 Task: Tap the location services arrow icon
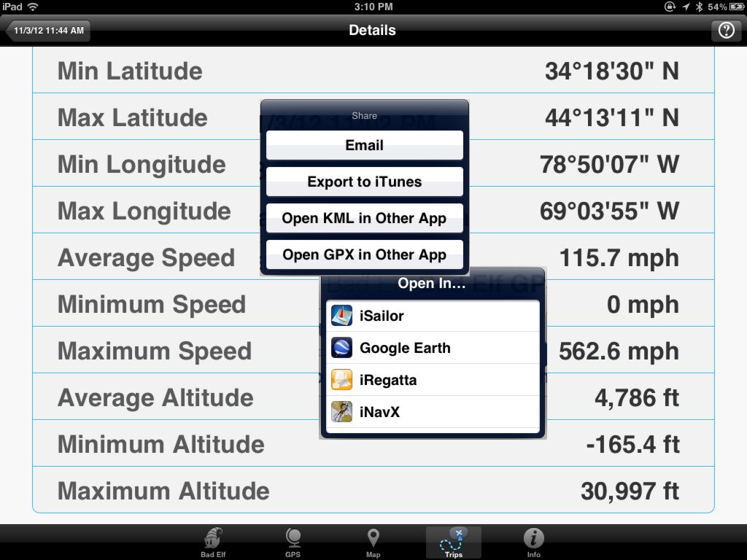click(x=686, y=7)
